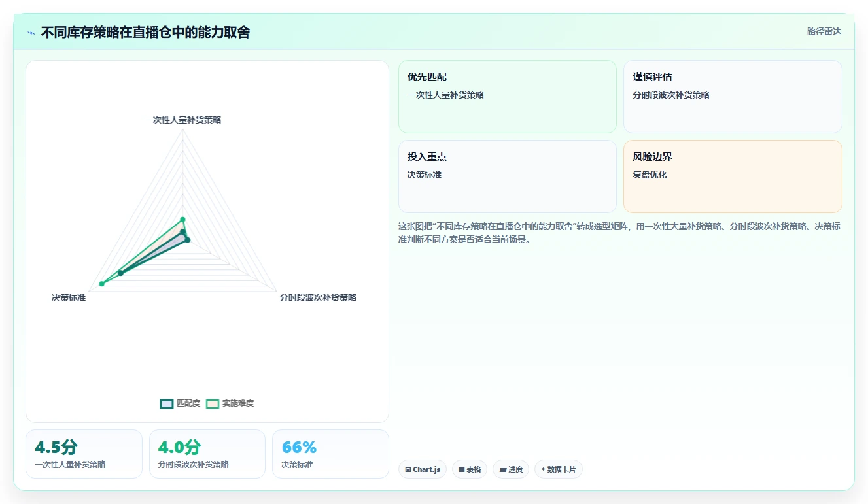Image resolution: width=868 pixels, height=504 pixels.
Task: Click the description paragraph starting with 这张图把
Action: [619, 233]
